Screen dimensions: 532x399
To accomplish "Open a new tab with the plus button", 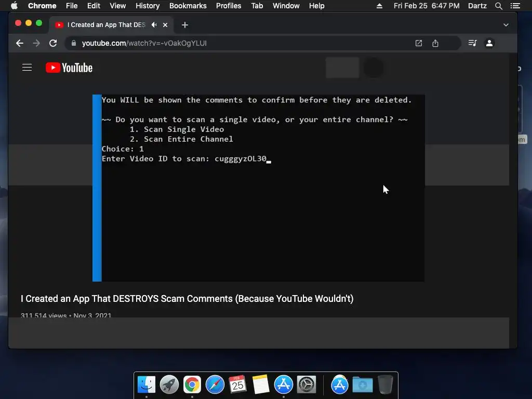I will tap(184, 25).
